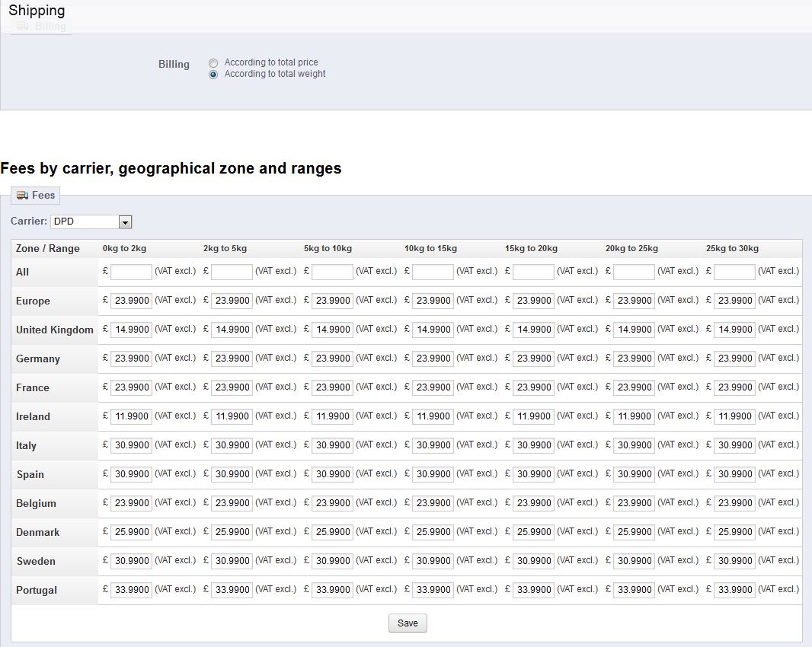
Task: Click Europe 10kg to 15kg fee field
Action: [x=433, y=301]
